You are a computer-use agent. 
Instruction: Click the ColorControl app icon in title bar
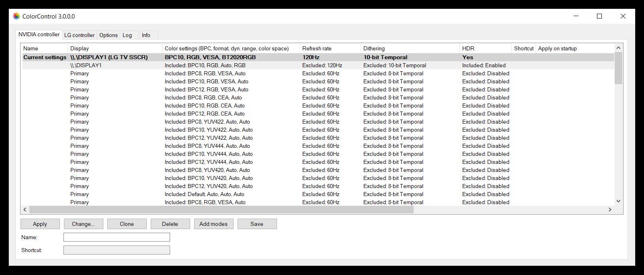[16, 16]
